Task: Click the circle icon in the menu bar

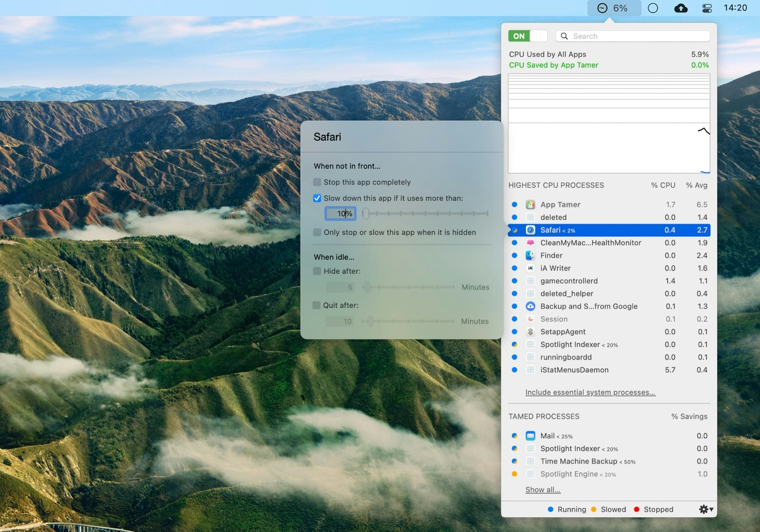Action: (x=653, y=8)
